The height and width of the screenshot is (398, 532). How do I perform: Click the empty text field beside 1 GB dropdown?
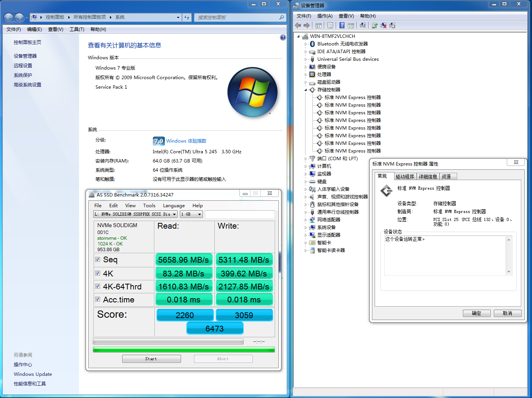tap(240, 214)
